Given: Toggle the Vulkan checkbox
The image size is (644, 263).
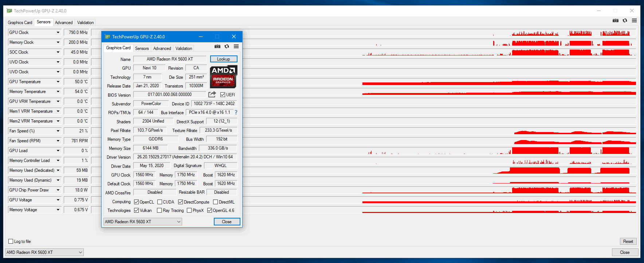Looking at the screenshot, I should [136, 210].
